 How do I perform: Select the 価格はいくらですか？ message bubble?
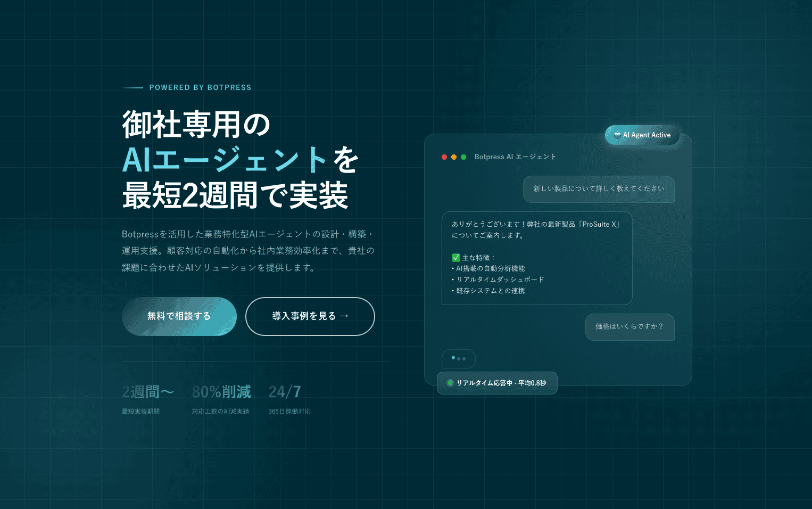click(x=629, y=327)
